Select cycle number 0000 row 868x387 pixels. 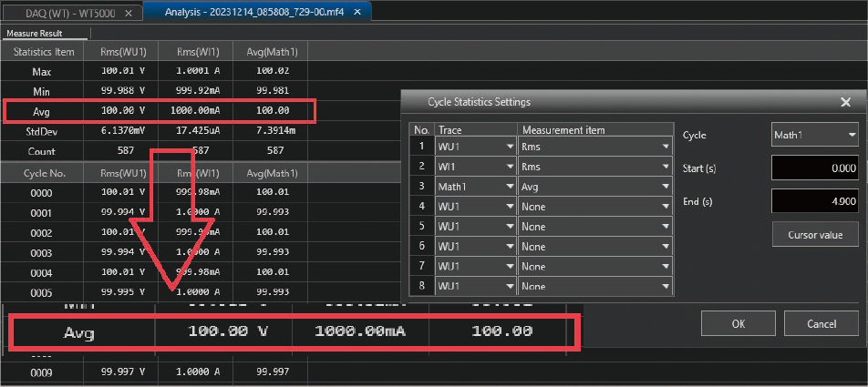(42, 192)
